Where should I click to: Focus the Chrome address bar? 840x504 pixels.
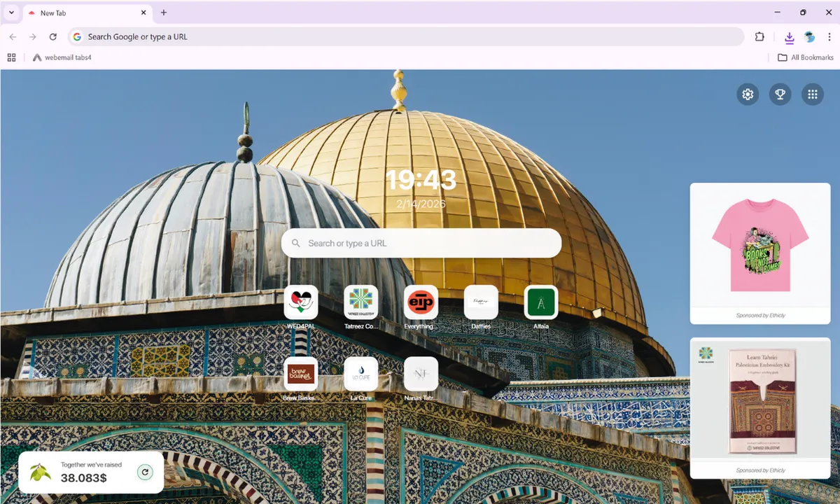click(x=406, y=37)
